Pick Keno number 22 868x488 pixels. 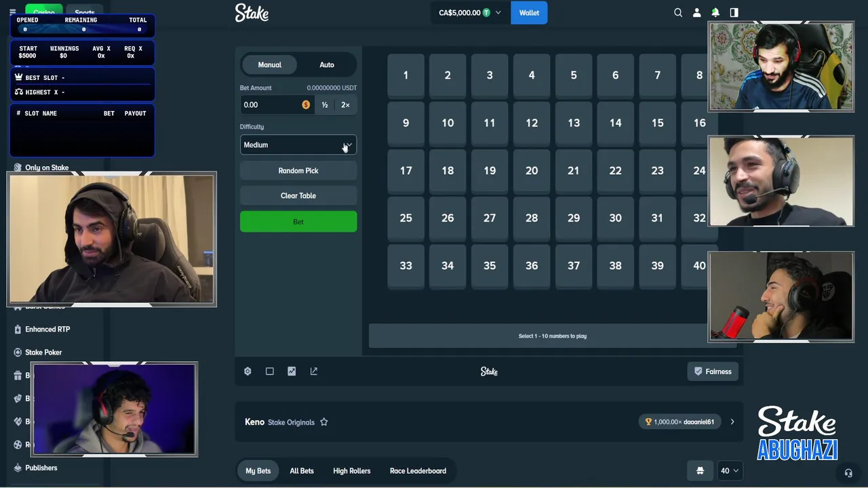(615, 170)
